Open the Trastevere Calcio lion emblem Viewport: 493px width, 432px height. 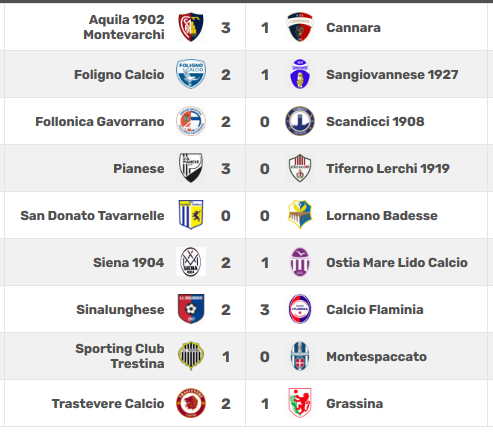[x=191, y=403]
